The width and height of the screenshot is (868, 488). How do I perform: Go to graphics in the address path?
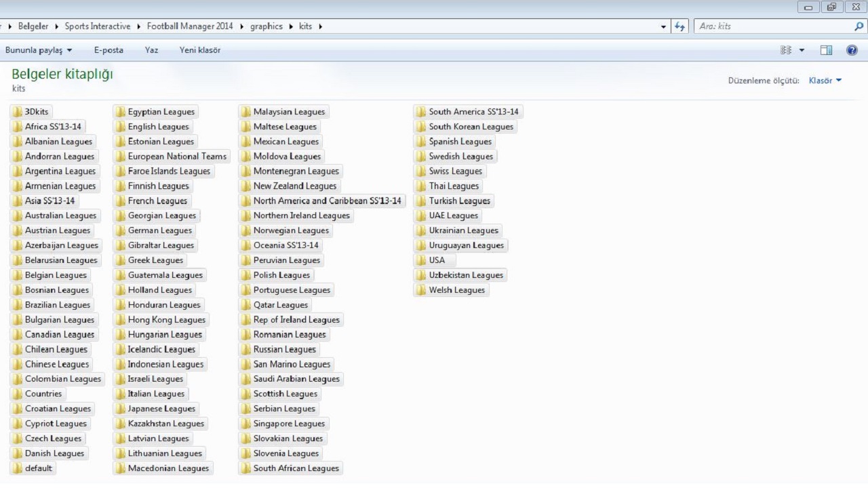[x=267, y=26]
